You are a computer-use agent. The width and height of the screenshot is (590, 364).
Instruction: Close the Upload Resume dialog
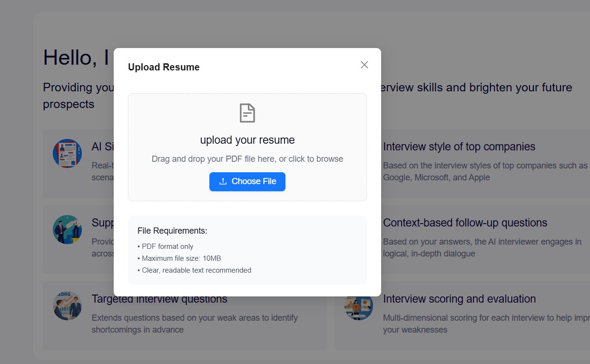click(x=364, y=64)
